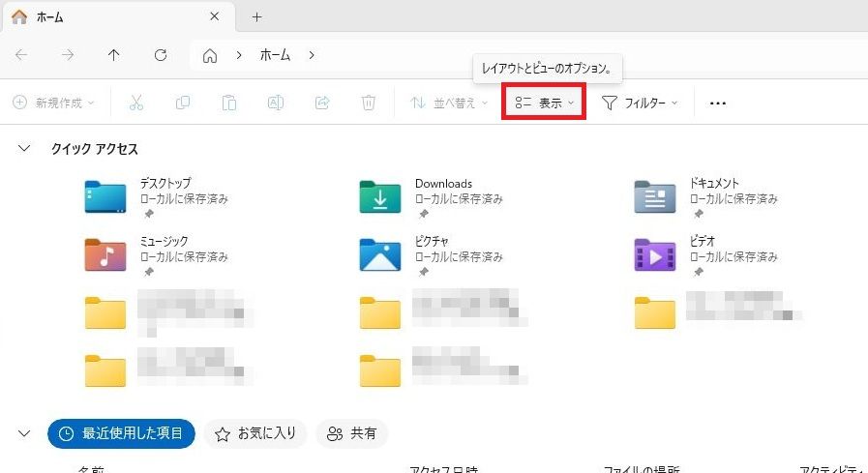Viewport: 868px width, 473px height.
Task: Click the home icon in address bar
Action: point(210,55)
